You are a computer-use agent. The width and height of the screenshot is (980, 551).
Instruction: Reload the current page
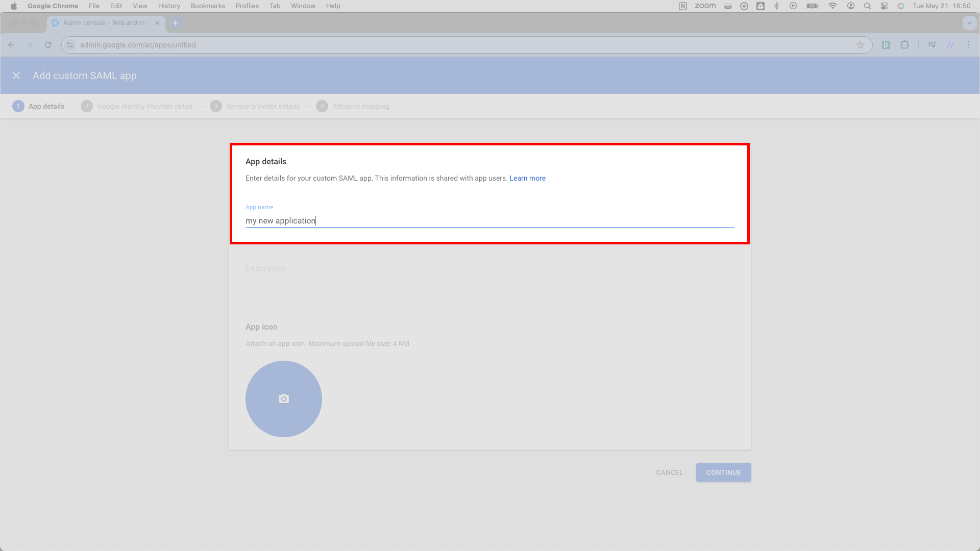pos(47,45)
